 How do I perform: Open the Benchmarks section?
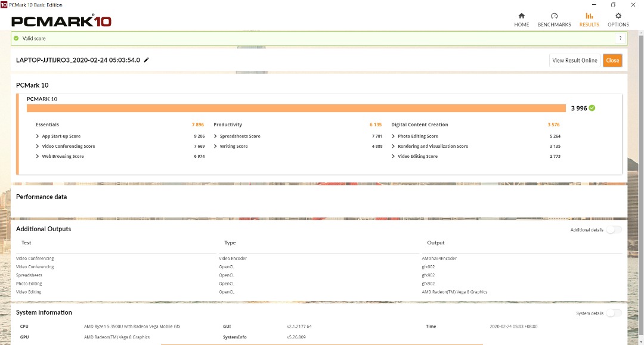[554, 20]
